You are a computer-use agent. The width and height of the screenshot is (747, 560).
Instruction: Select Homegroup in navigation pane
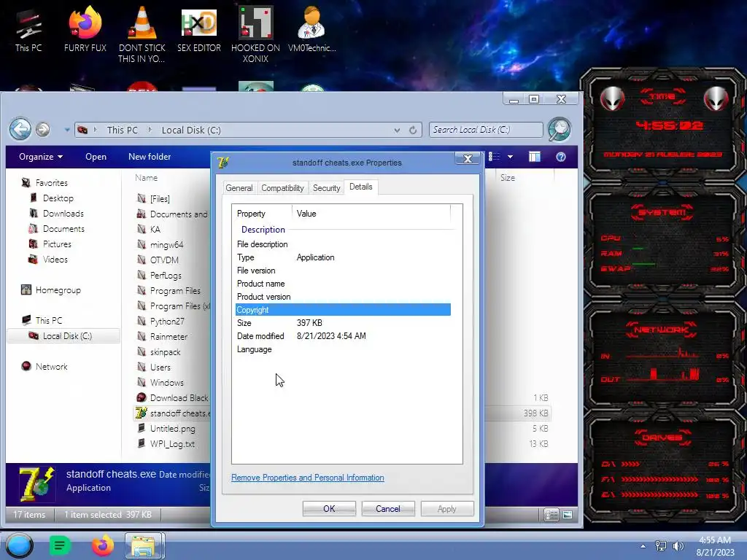pos(58,290)
